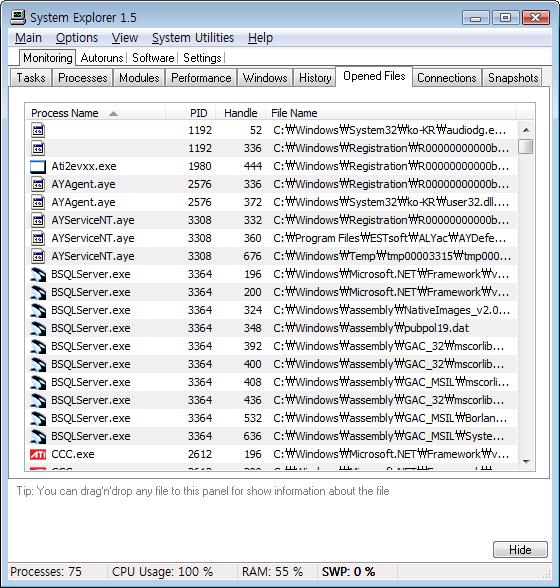Viewport: 560px width, 588px height.
Task: Click the BSQLServer.exe icon with handle 348
Action: pos(38,328)
